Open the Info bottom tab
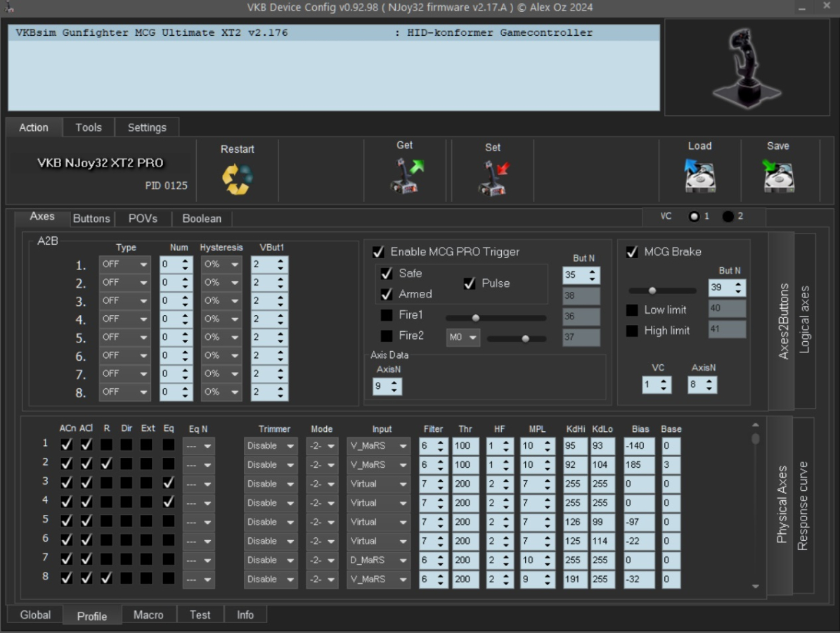This screenshot has height=633, width=840. (245, 615)
